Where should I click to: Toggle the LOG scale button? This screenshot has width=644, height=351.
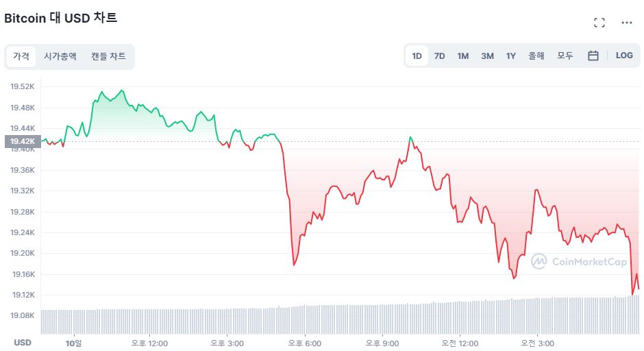point(624,56)
